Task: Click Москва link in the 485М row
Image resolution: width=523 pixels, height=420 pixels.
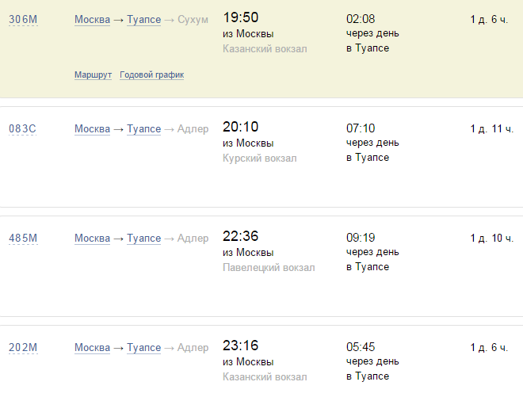Action: [x=92, y=238]
